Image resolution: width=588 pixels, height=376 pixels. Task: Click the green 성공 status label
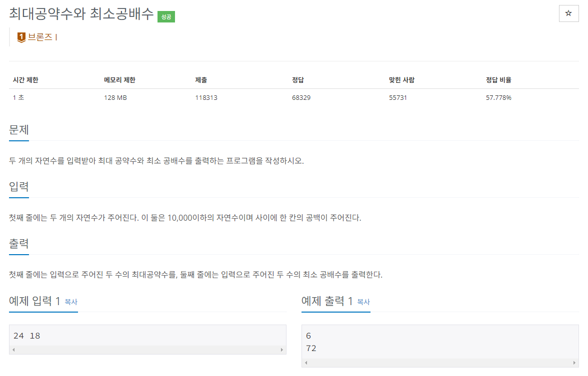point(166,16)
